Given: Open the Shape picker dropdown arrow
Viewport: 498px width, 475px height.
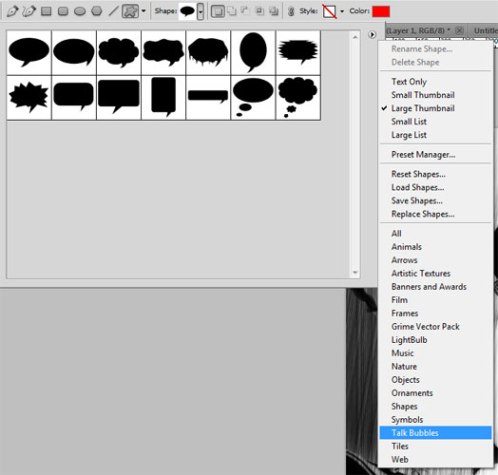Looking at the screenshot, I should pos(200,12).
